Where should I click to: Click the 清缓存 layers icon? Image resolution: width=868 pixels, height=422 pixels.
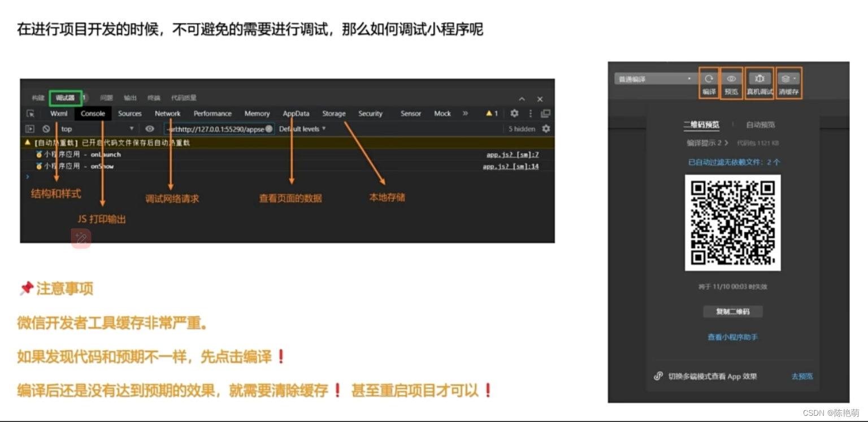[x=785, y=79]
